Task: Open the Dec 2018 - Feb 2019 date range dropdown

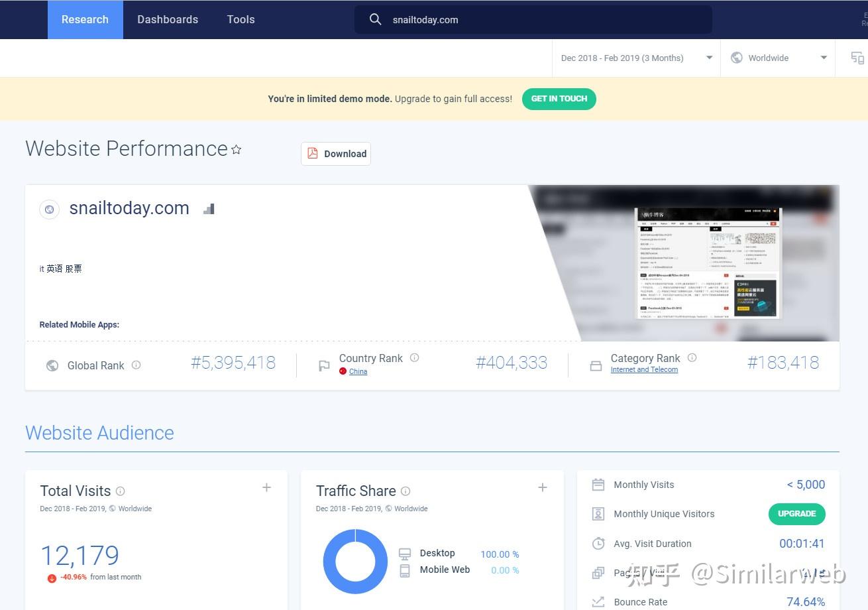Action: pos(636,58)
